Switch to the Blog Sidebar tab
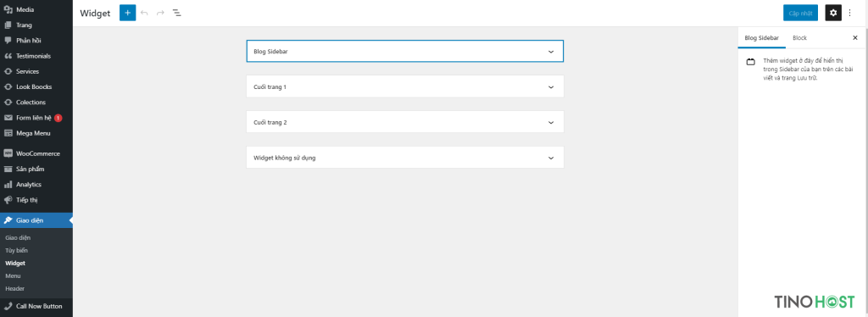 (x=762, y=38)
